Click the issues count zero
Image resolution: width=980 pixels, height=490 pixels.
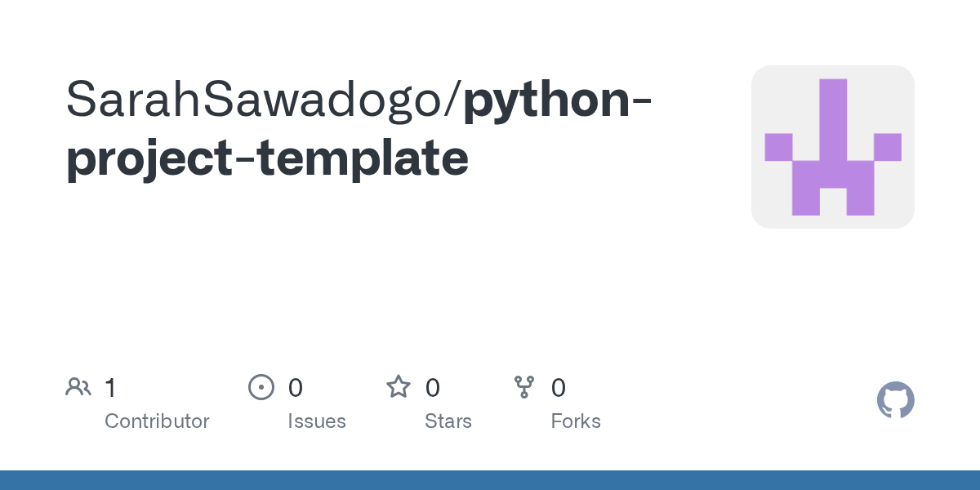(295, 388)
